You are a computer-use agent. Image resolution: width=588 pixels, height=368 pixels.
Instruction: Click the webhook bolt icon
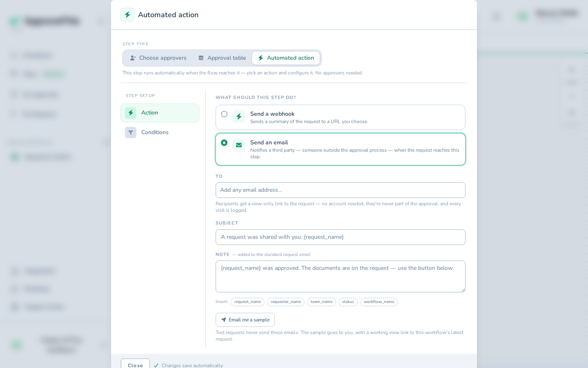[x=239, y=117]
